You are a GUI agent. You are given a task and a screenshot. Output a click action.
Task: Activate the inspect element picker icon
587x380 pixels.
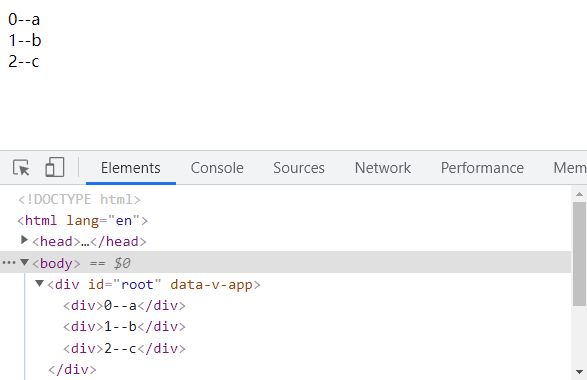(x=21, y=168)
